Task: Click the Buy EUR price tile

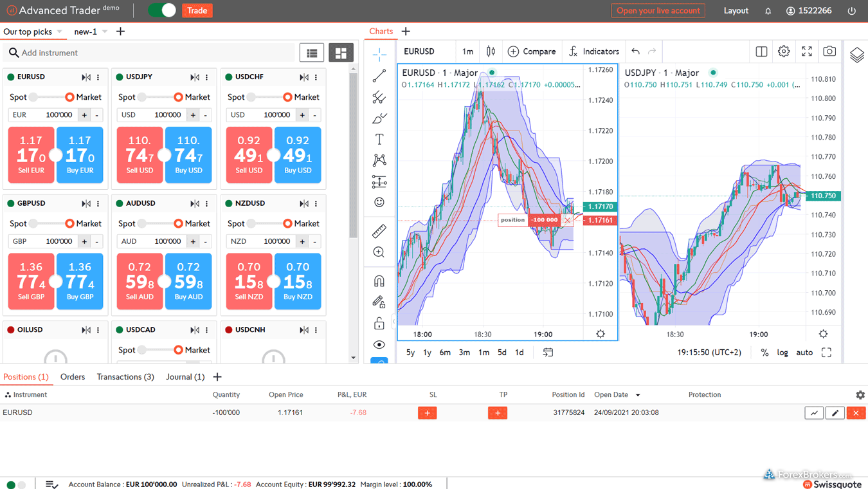Action: tap(80, 155)
